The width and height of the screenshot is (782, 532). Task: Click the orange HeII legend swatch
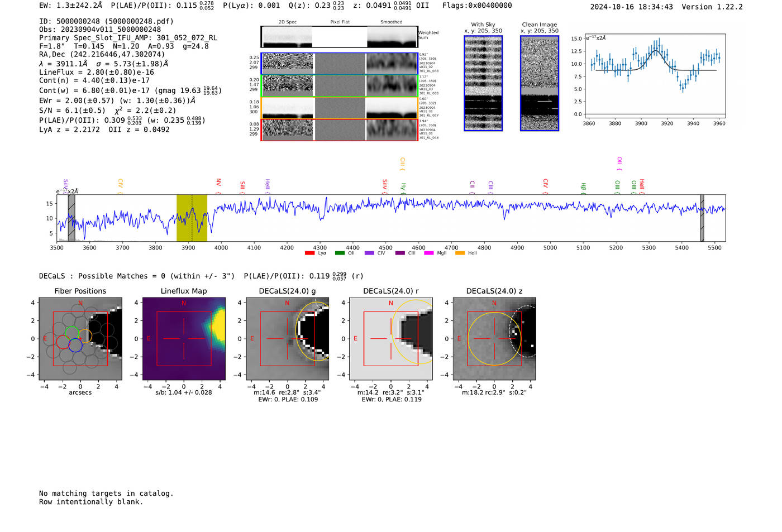(x=460, y=253)
